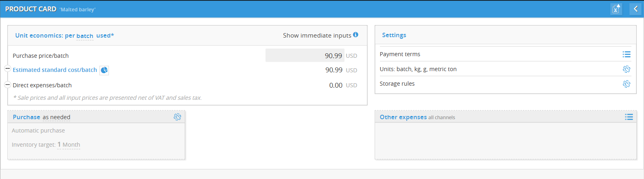Collapse the Direct expenses/batch row
This screenshot has height=179, width=644.
tap(7, 85)
